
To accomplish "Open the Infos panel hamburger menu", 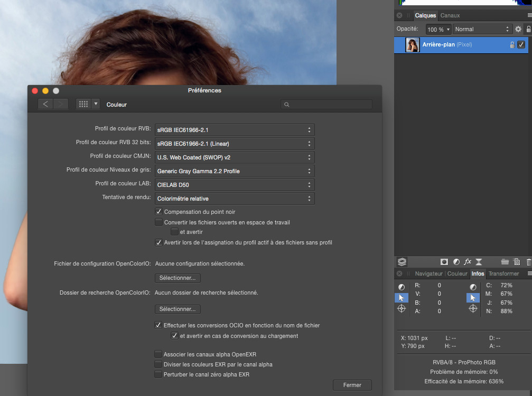I will tap(529, 274).
